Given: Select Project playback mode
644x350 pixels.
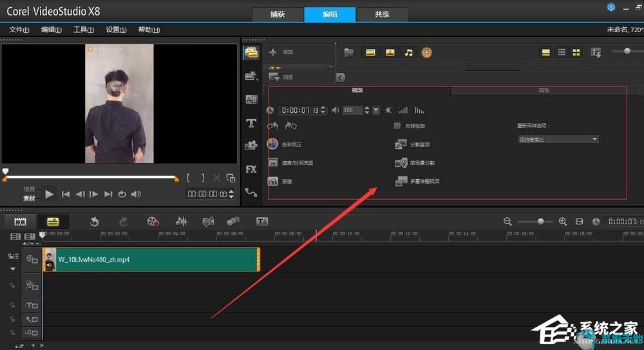Looking at the screenshot, I should (29, 190).
